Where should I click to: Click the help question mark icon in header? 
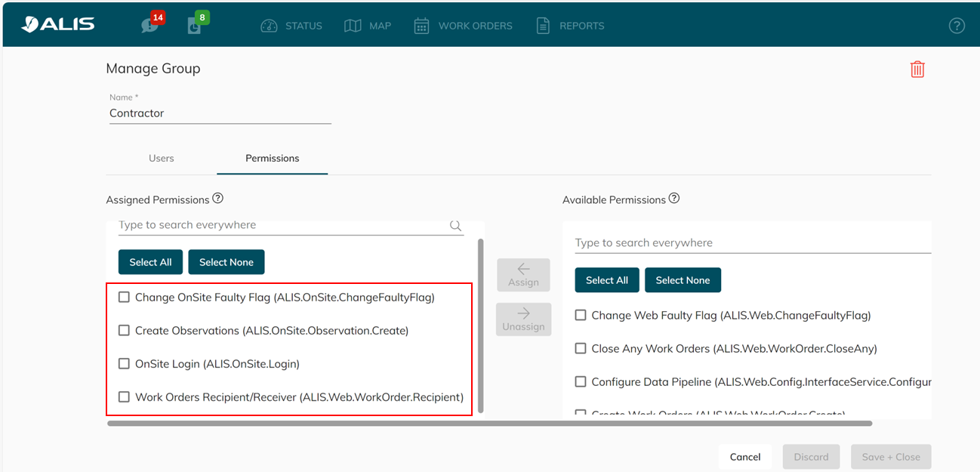coord(956,26)
